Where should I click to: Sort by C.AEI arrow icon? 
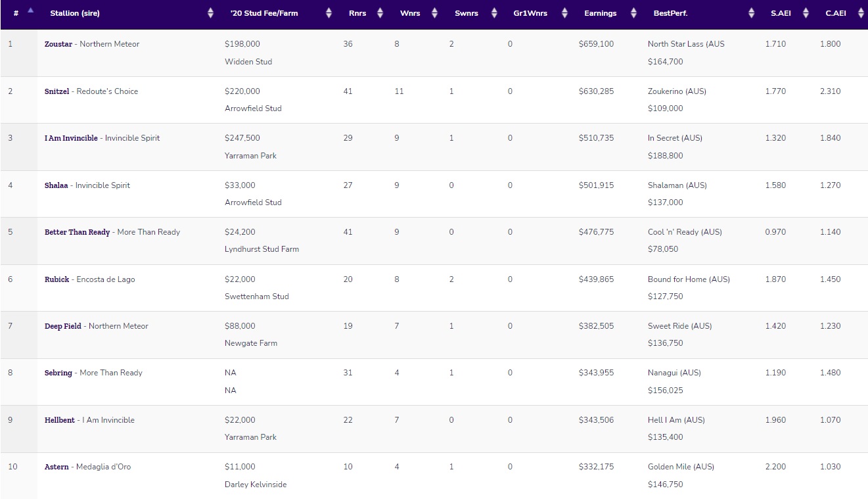(x=861, y=13)
